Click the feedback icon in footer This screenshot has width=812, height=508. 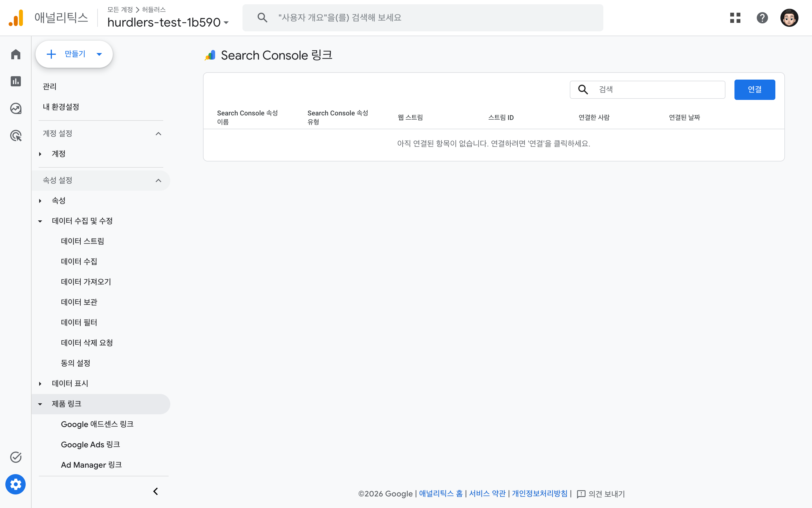581,494
